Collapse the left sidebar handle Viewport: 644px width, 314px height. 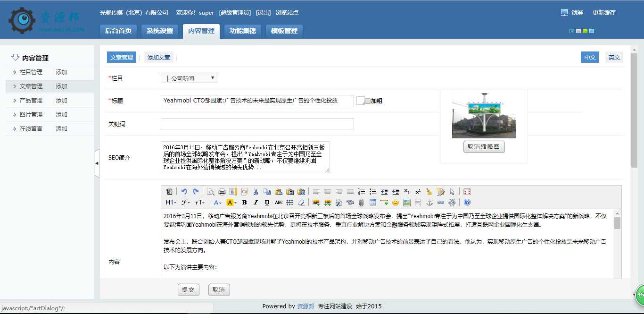[x=97, y=163]
